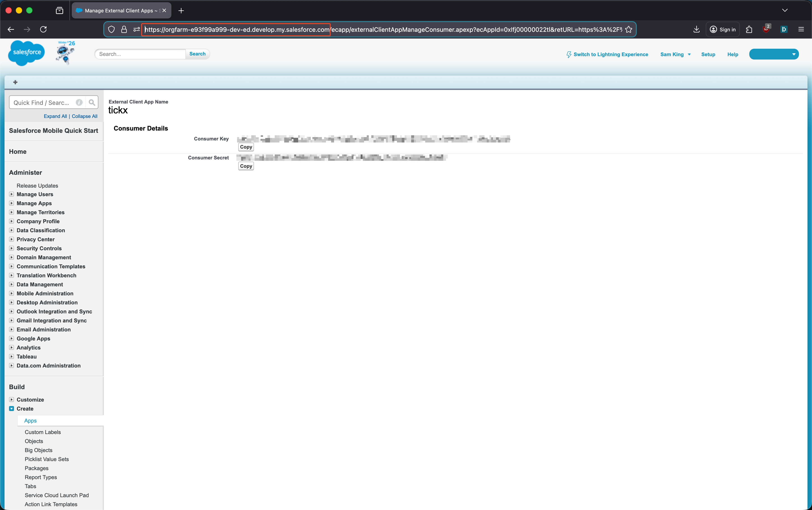Collapse the Create tree node
Image resolution: width=812 pixels, height=510 pixels.
(12, 409)
